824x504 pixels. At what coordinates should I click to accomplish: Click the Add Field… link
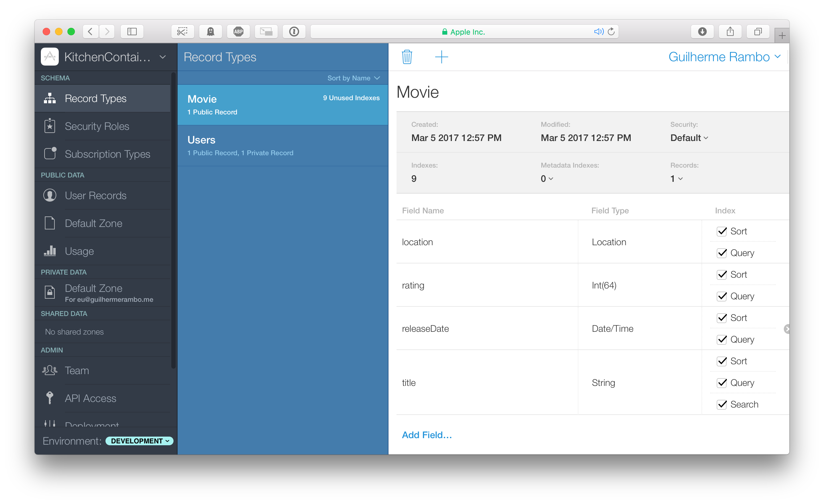(427, 435)
